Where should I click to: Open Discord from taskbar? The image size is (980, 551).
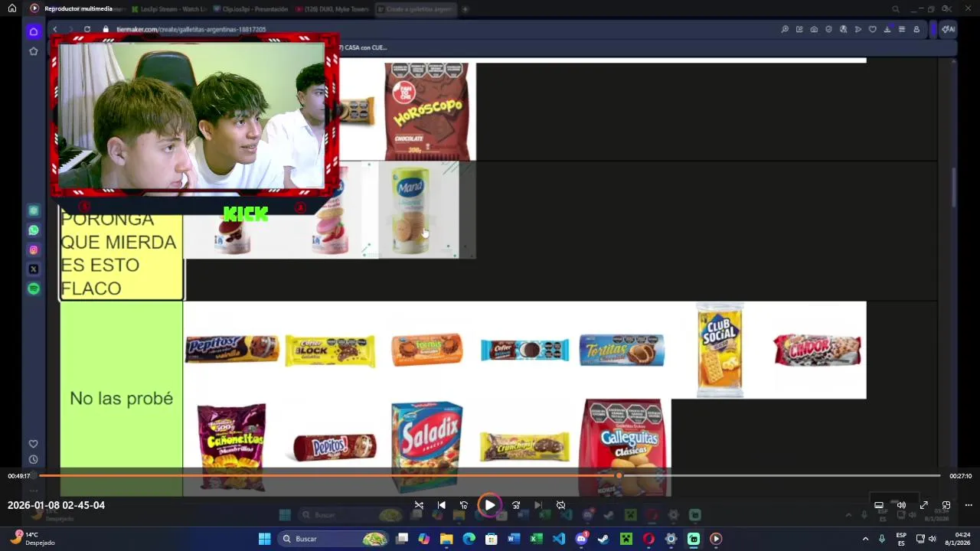click(x=581, y=539)
